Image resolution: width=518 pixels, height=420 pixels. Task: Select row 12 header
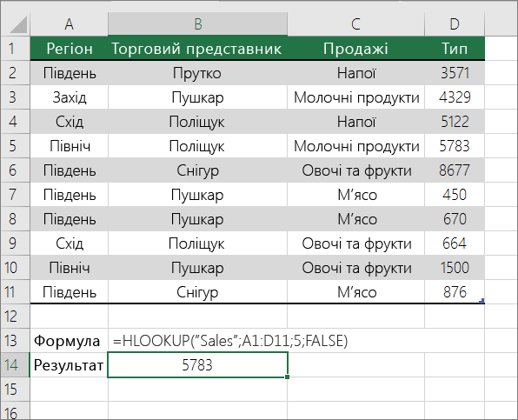(x=15, y=317)
